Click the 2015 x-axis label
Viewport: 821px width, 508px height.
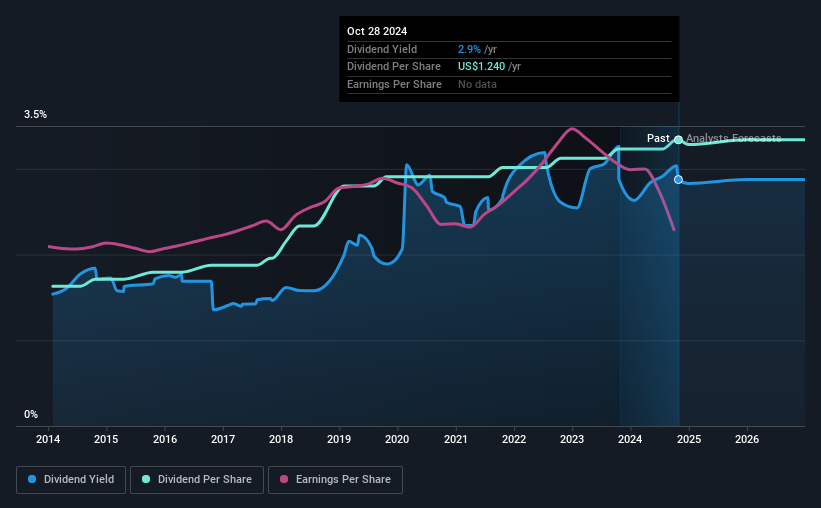106,439
